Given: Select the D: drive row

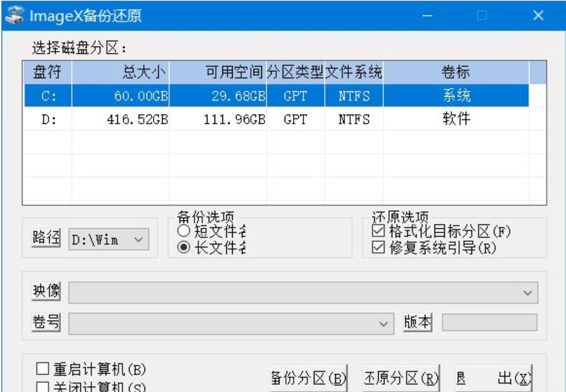Looking at the screenshot, I should click(x=276, y=119).
